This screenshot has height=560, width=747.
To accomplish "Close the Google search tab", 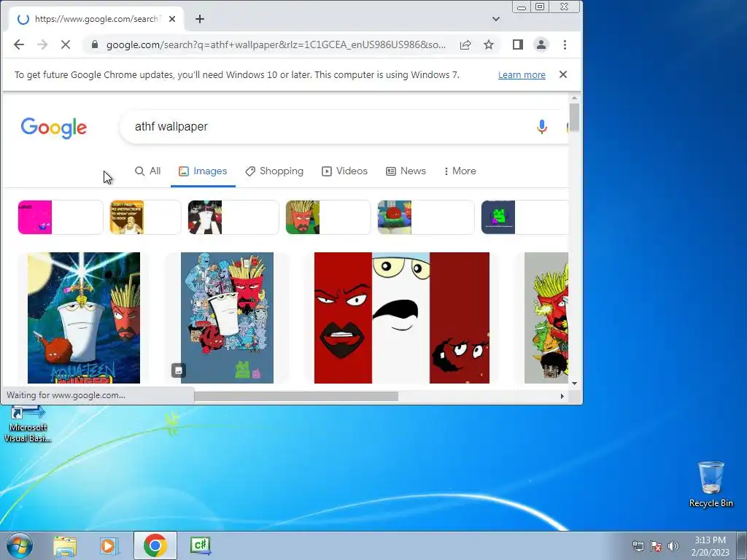I will point(172,19).
